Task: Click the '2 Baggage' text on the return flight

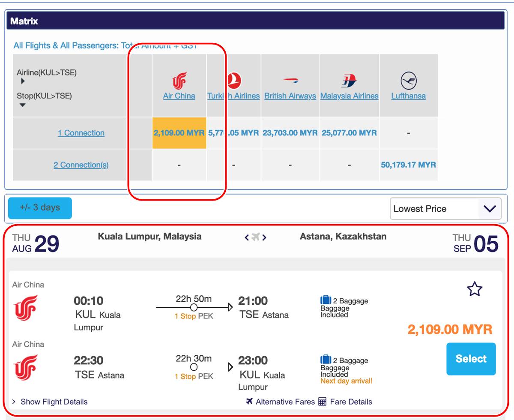Action: (x=350, y=360)
